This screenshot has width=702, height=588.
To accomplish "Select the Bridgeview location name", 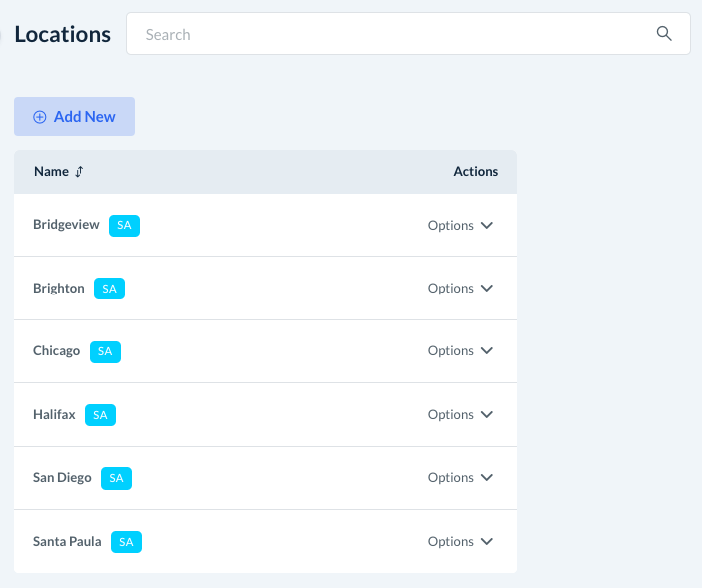I will coord(66,225).
